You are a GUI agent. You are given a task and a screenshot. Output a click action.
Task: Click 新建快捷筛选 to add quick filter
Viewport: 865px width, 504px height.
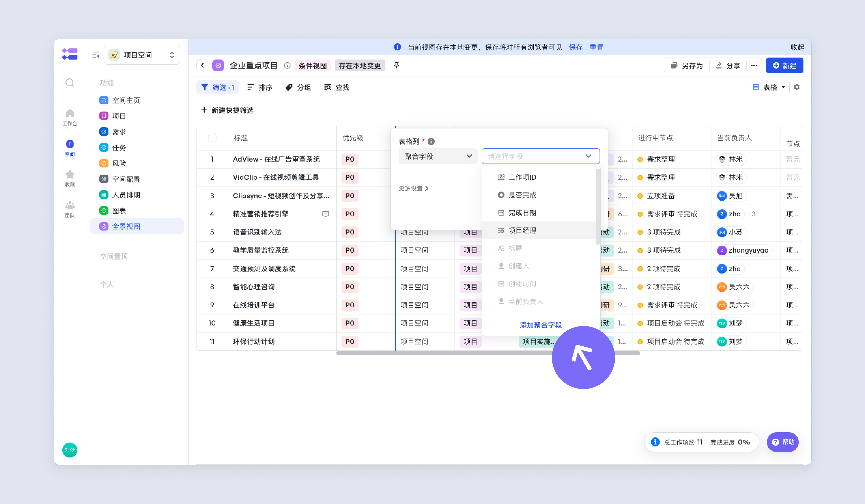(x=227, y=110)
